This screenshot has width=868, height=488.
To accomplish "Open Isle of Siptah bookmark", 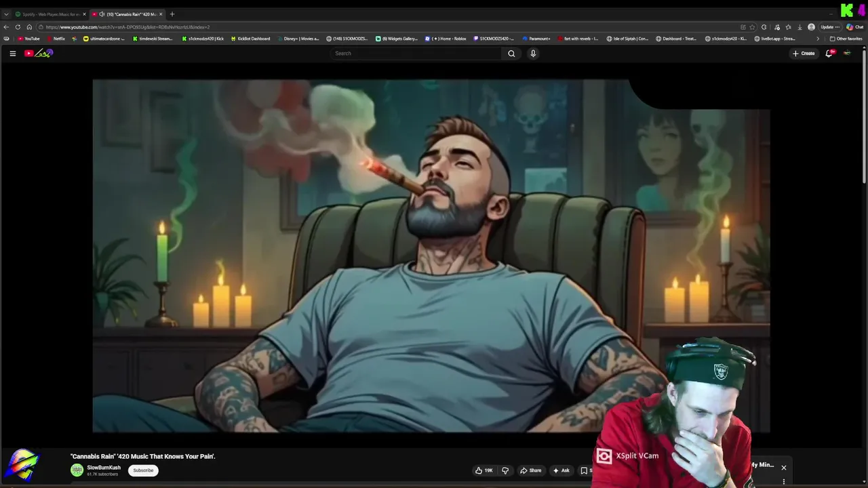I will 627,39.
